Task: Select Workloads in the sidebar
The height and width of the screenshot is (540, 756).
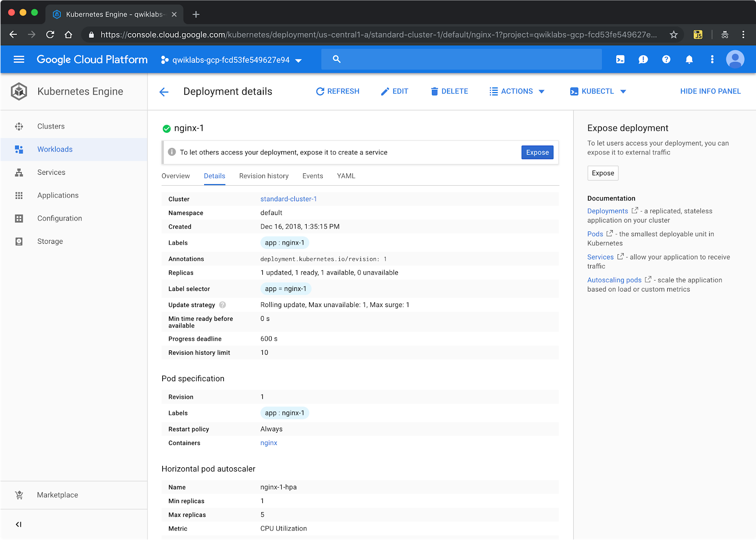Action: coord(74,149)
